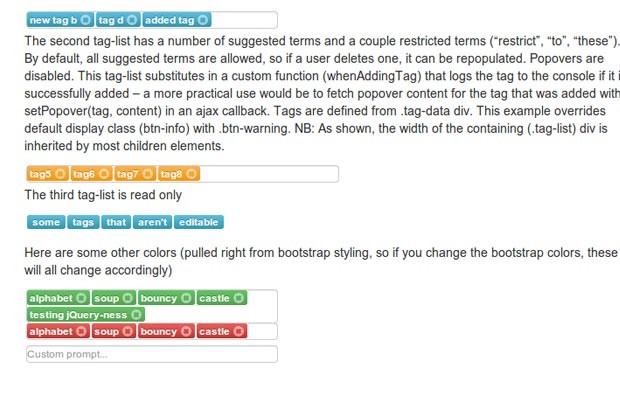
Task: Delete orange tag6 via remove icon
Action: (x=104, y=174)
